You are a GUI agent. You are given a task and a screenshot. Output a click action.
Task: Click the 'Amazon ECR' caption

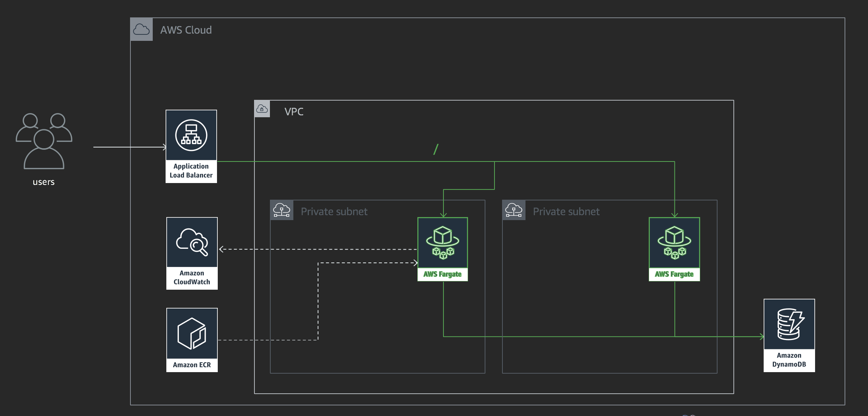[x=192, y=365]
